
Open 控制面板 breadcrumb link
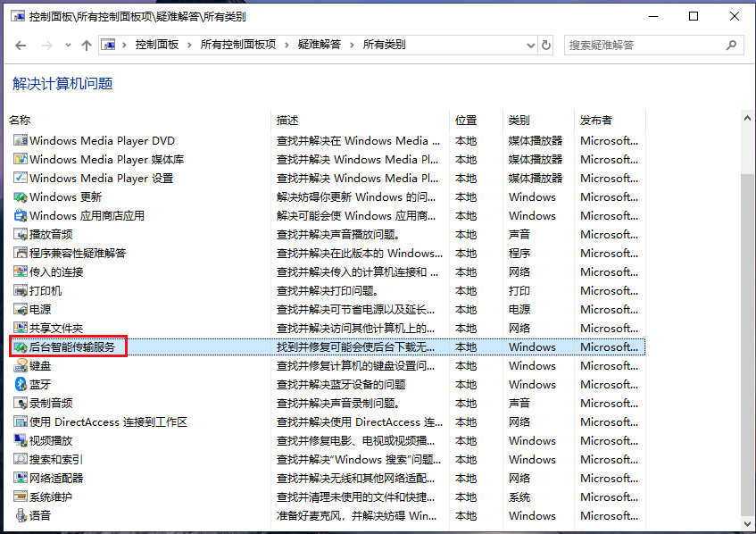[157, 45]
